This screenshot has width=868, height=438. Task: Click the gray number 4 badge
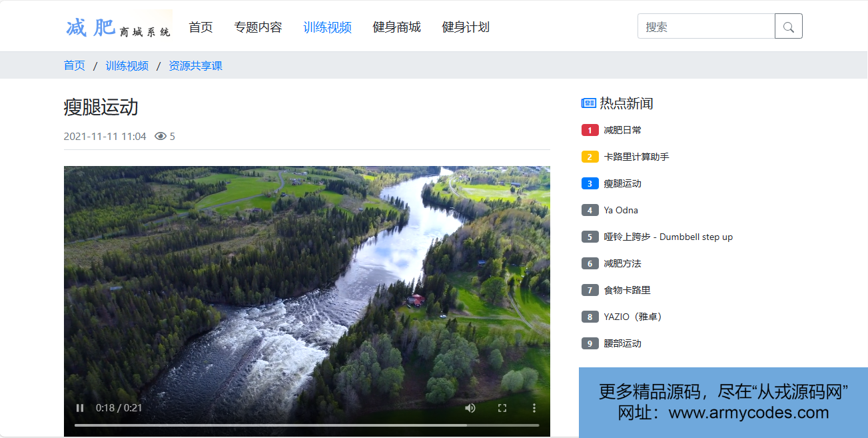click(x=590, y=210)
